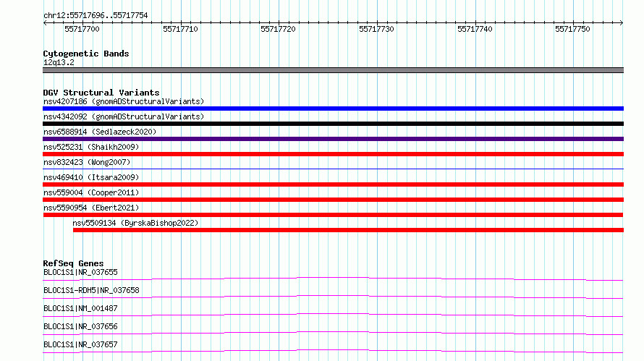Image resolution: width=644 pixels, height=361 pixels.
Task: Click nsv5590954 Ebert2021 label
Action: pos(91,208)
